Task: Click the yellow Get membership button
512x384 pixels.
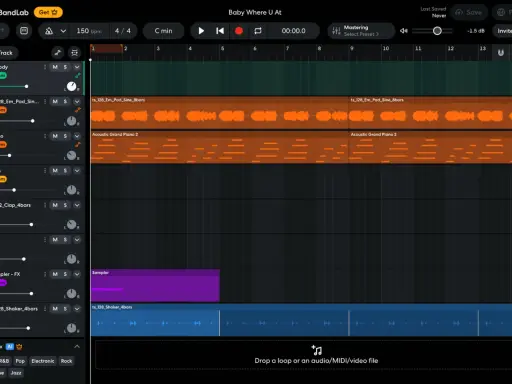Action: (x=48, y=12)
